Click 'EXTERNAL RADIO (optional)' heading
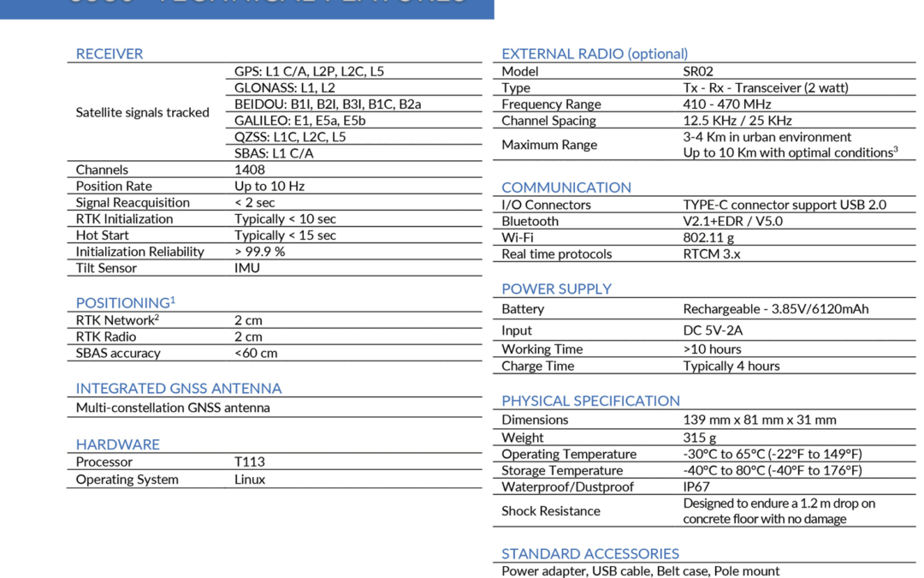924x578 pixels. tap(595, 54)
